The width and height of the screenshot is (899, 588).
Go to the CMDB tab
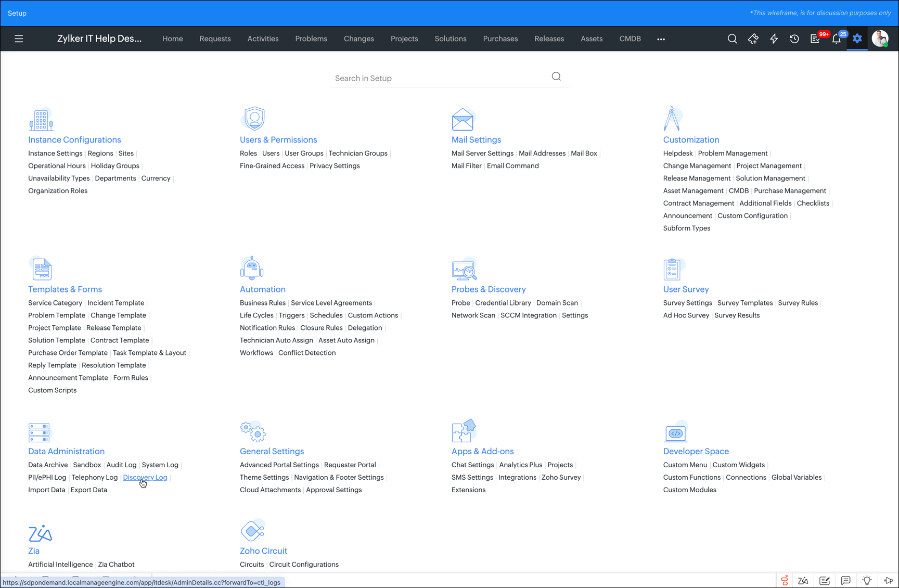coord(630,39)
